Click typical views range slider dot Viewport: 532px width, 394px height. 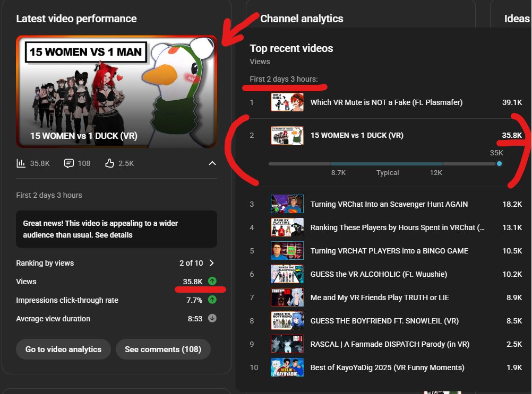(x=499, y=164)
